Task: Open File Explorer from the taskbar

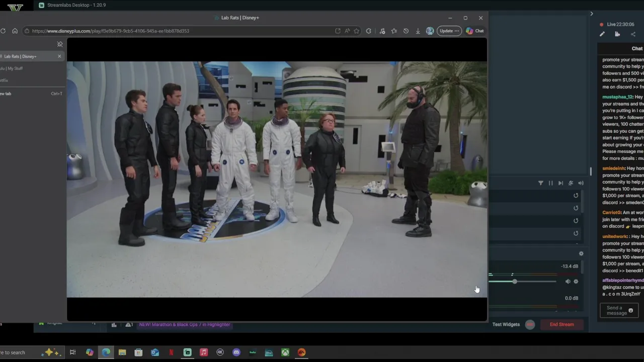Action: tap(122, 352)
